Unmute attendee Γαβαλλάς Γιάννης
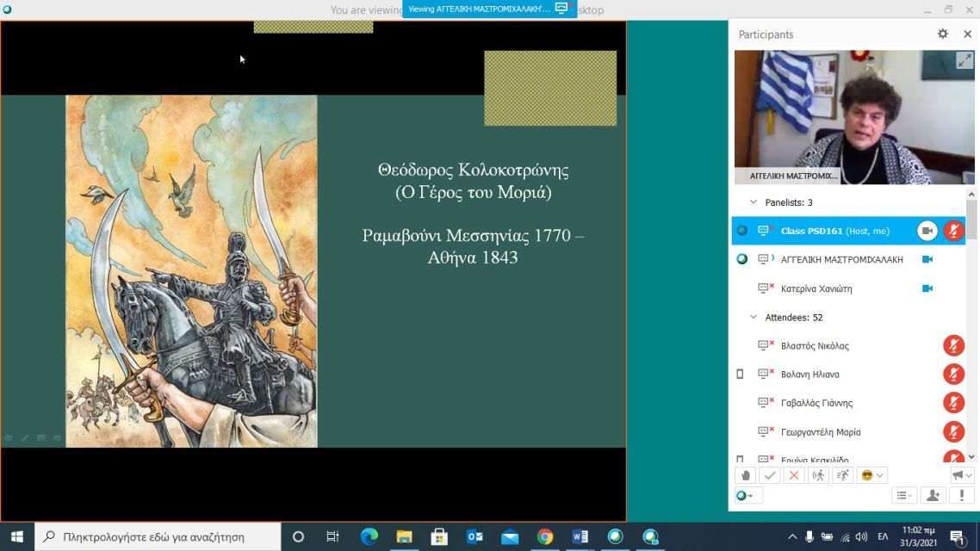 tap(953, 403)
